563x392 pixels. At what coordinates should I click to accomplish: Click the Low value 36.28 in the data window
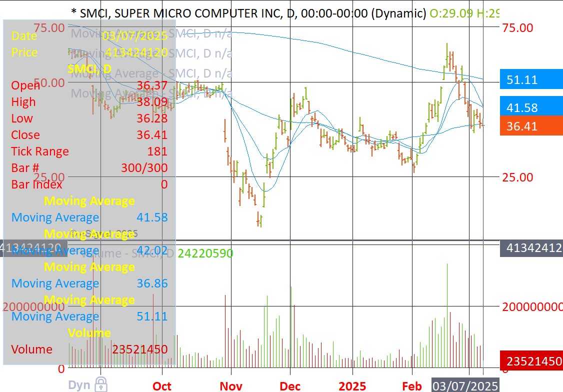[152, 118]
